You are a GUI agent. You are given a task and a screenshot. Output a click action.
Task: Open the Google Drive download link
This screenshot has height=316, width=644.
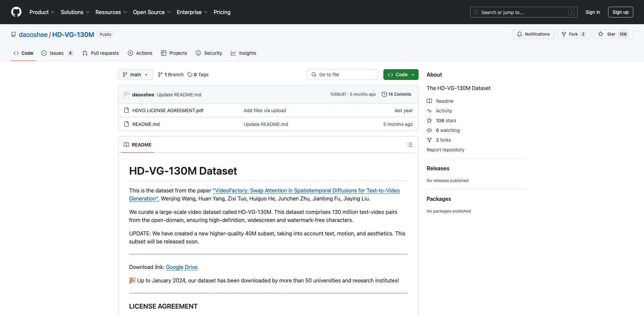click(181, 267)
